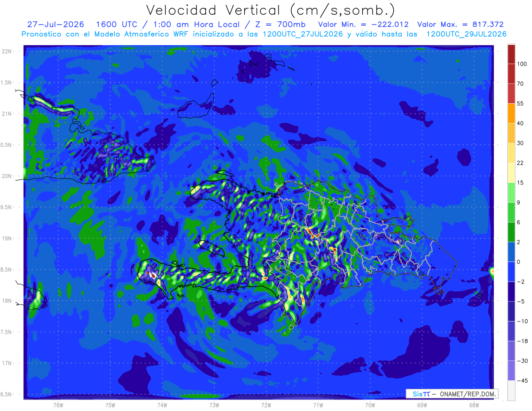Click the colorbar label '-5'
This screenshot has height=411, width=532.
pos(520,301)
